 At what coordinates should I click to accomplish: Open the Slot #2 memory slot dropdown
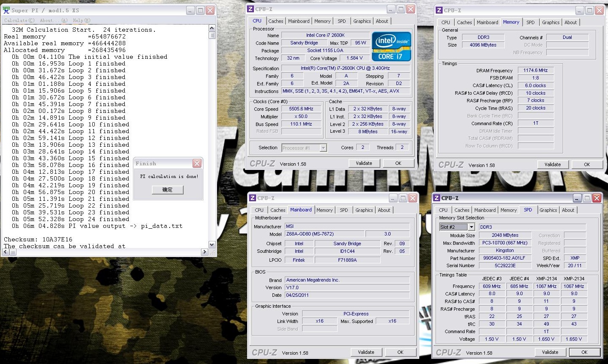tap(471, 227)
